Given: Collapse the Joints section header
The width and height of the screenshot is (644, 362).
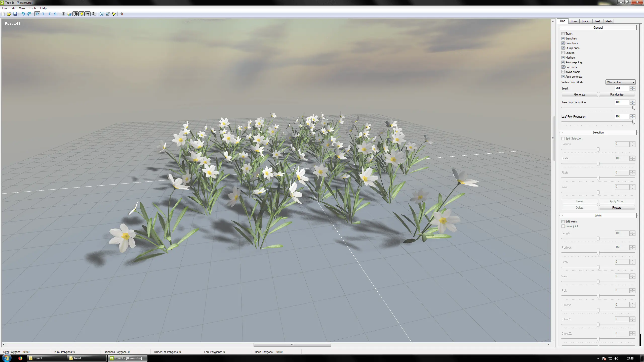Looking at the screenshot, I should (598, 215).
